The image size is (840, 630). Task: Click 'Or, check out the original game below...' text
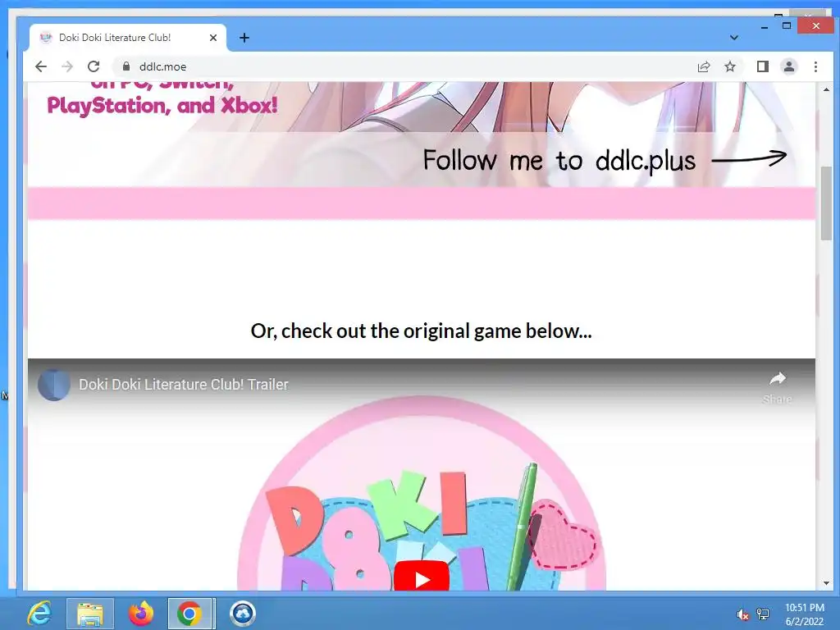tap(421, 331)
